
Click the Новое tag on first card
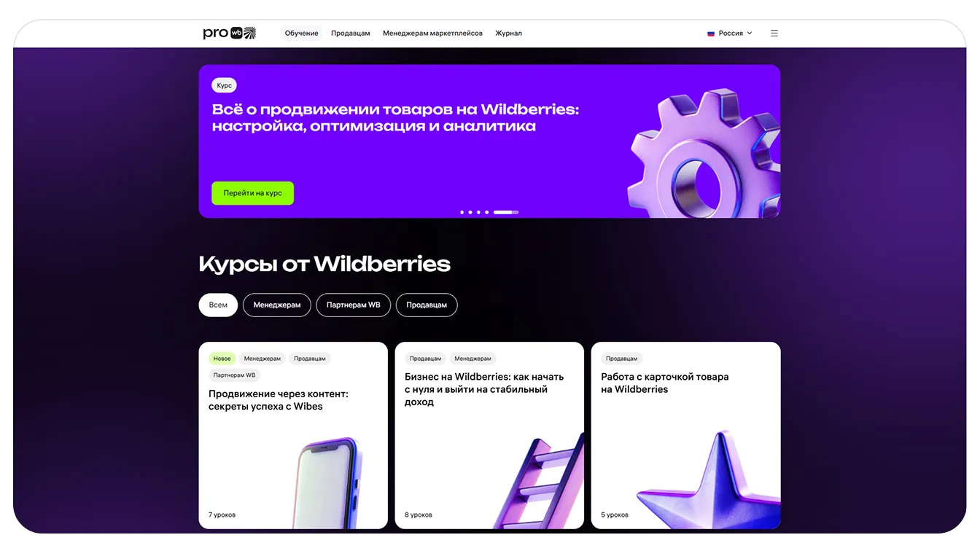coord(222,359)
